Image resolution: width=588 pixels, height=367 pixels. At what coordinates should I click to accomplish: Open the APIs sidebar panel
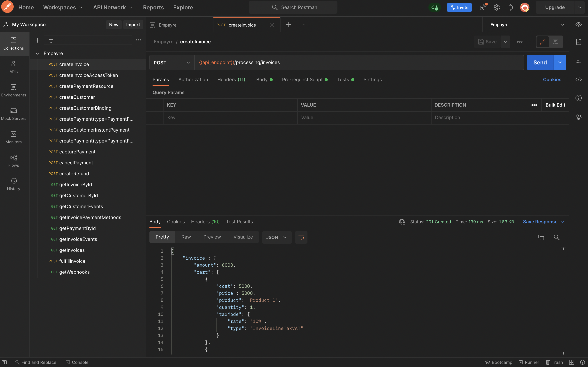click(x=14, y=67)
